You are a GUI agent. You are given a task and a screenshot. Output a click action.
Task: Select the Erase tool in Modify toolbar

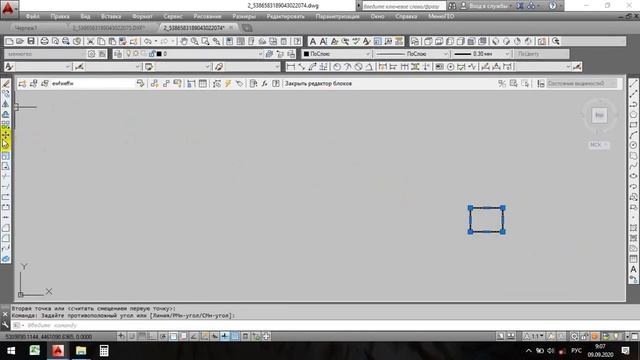[6, 84]
